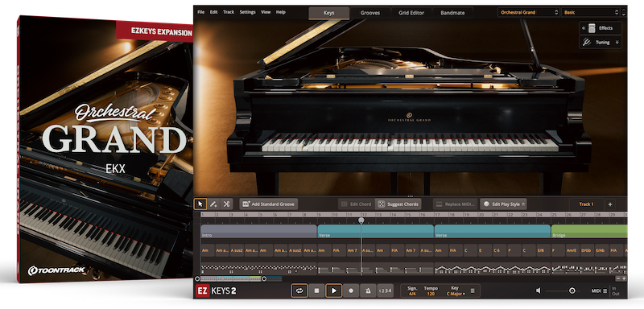Click the timeline overview right handle
Screen dimensions: 644x309
click(x=264, y=278)
